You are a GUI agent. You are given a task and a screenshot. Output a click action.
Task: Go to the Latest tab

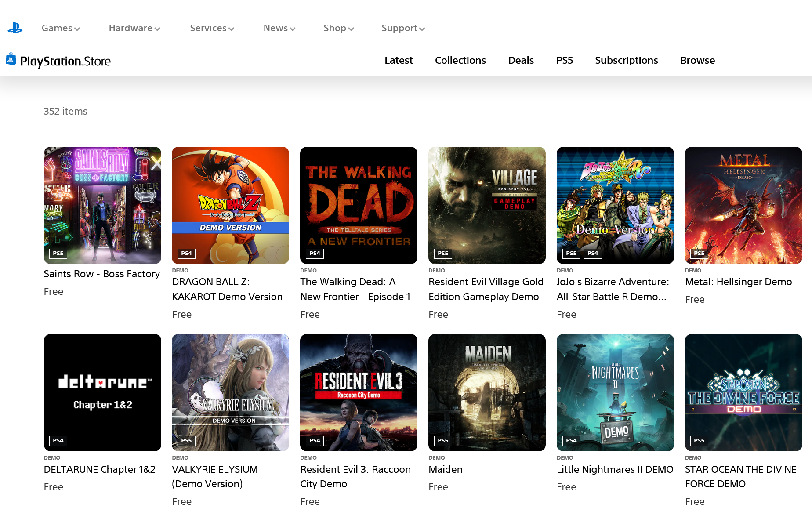pos(399,60)
